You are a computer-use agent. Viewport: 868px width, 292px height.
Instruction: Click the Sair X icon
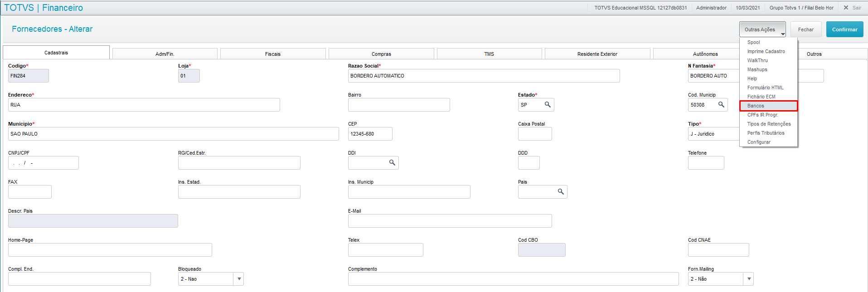(x=846, y=8)
